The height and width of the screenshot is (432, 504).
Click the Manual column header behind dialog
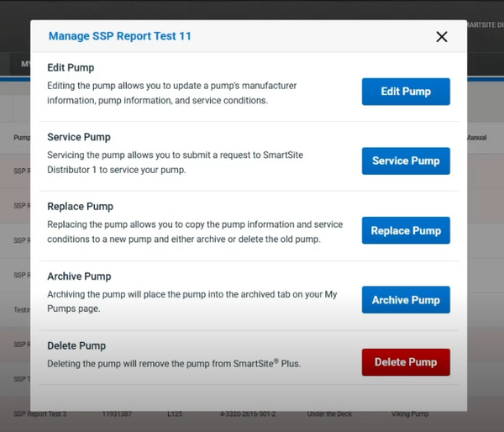click(476, 138)
